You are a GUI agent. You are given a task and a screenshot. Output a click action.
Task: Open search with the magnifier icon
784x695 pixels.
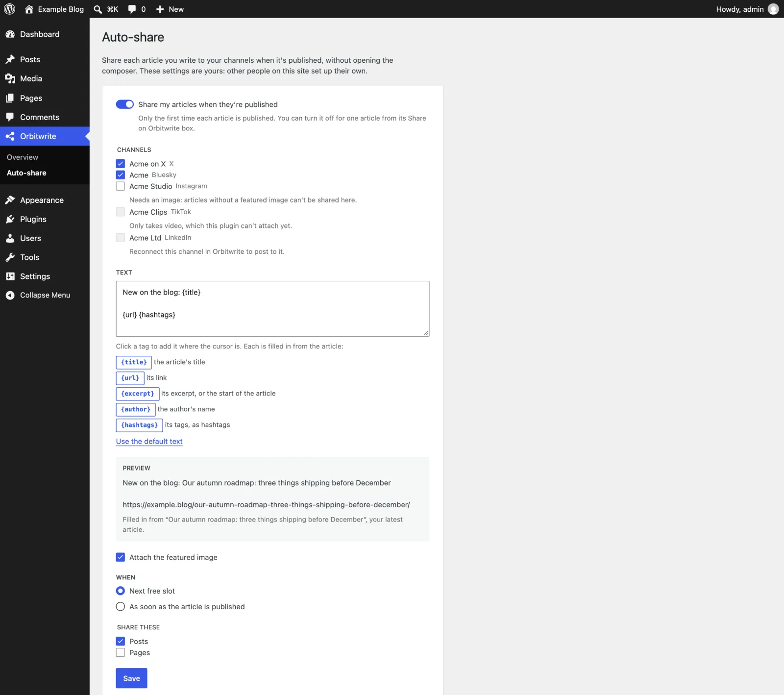pyautogui.click(x=98, y=9)
